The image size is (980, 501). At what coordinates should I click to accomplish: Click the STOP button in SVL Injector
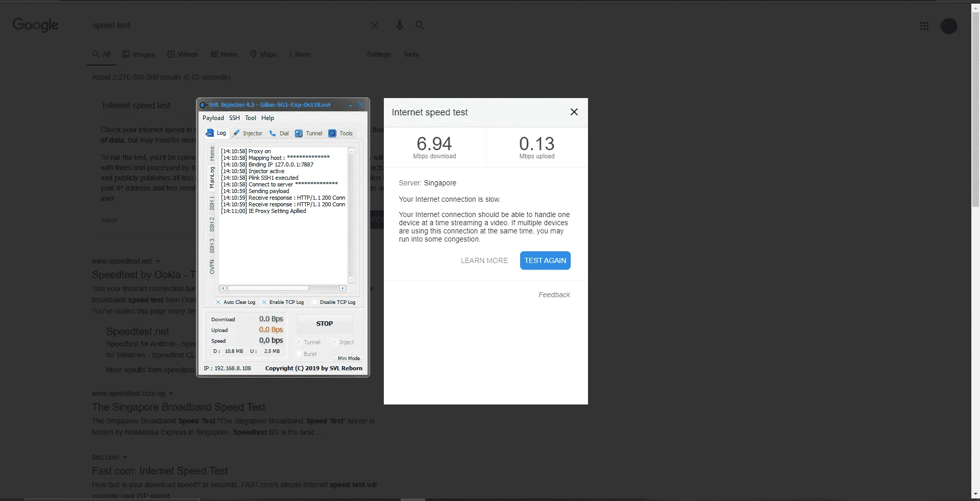tap(325, 324)
